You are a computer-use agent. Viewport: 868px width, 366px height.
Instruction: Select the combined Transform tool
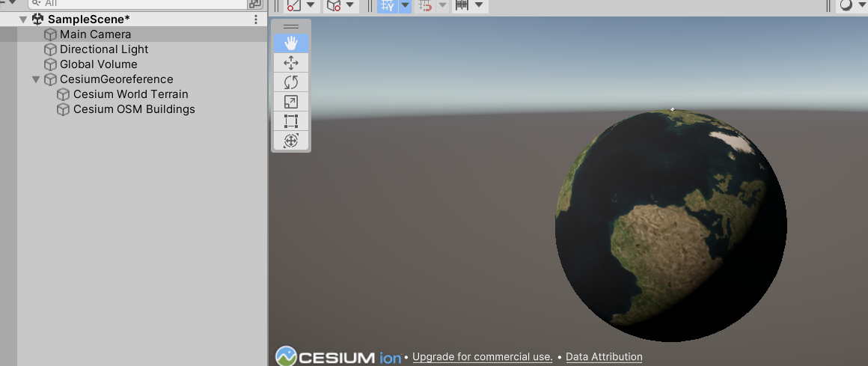[290, 141]
